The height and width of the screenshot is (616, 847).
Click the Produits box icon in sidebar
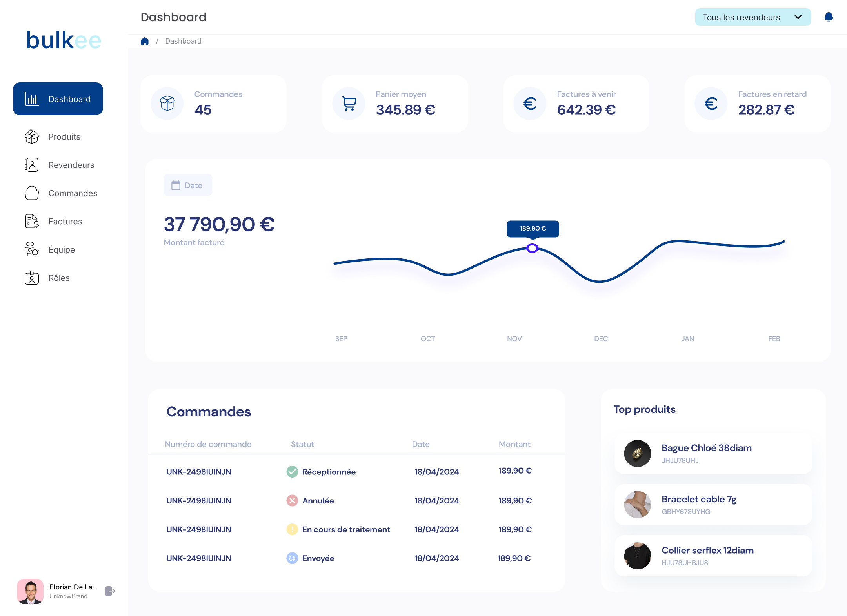(x=32, y=137)
